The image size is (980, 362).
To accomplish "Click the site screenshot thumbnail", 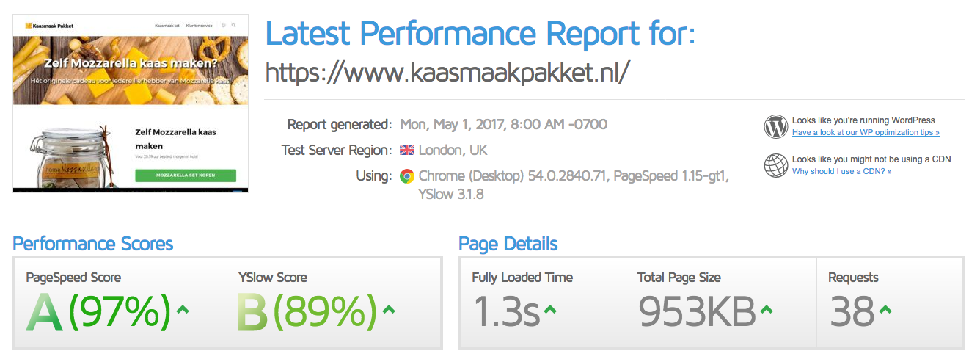I will [131, 104].
